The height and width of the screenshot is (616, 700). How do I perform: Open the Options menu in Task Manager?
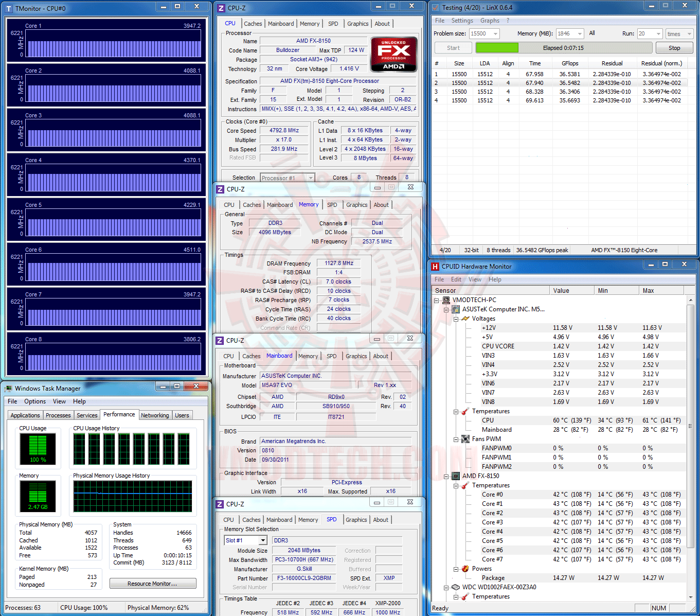(x=35, y=401)
